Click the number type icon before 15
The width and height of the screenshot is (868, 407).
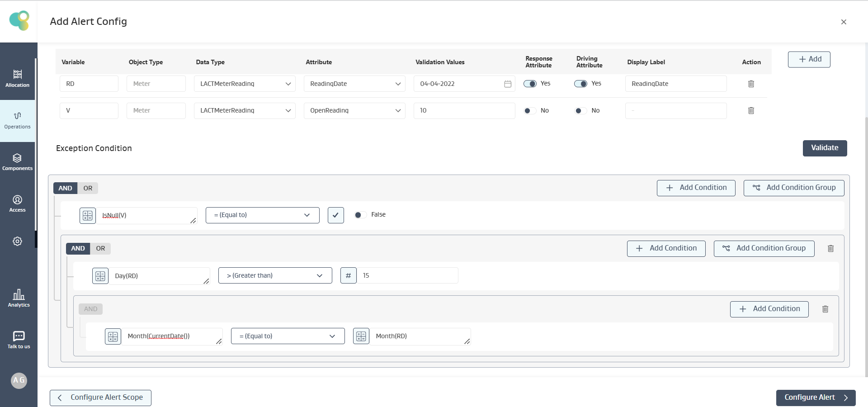(348, 275)
